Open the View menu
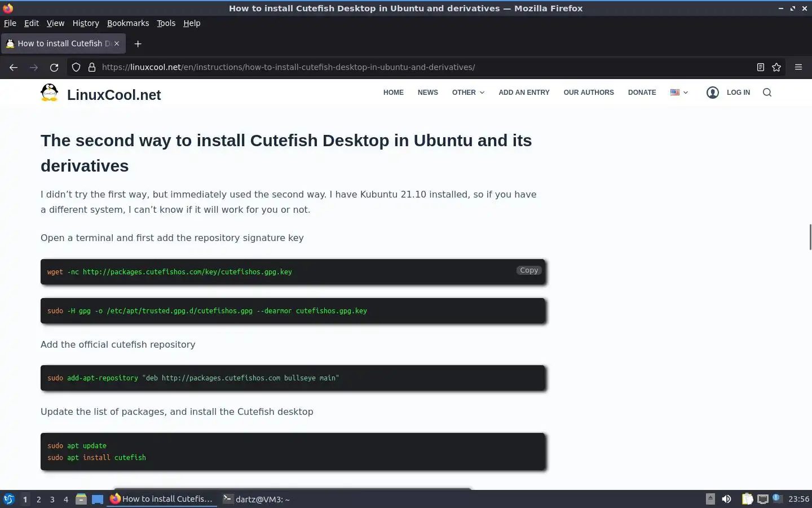 pyautogui.click(x=55, y=23)
